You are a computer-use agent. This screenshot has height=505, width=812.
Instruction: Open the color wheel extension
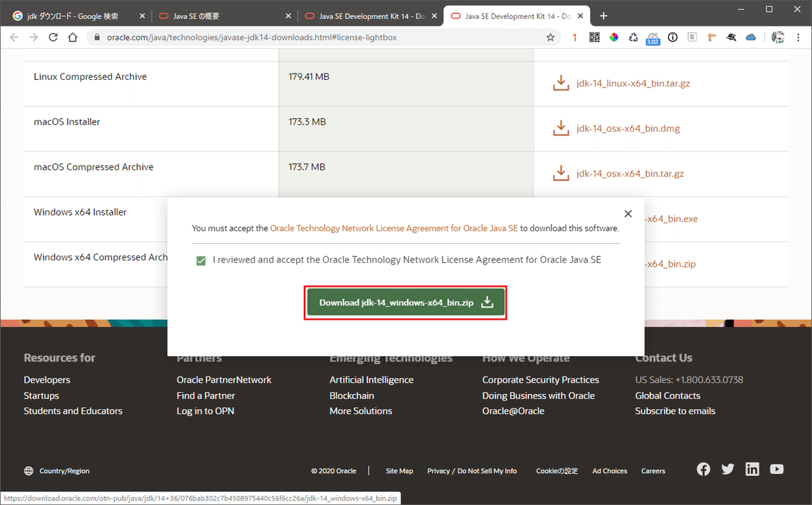point(614,38)
